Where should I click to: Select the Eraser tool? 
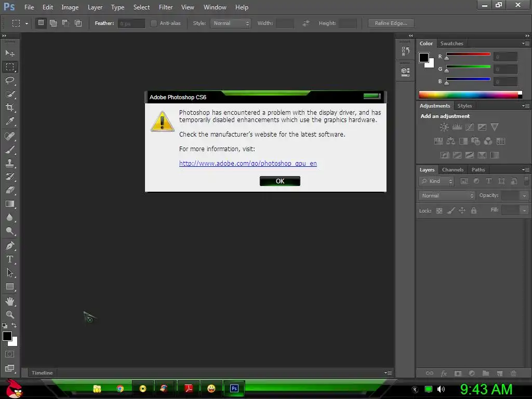pyautogui.click(x=10, y=190)
